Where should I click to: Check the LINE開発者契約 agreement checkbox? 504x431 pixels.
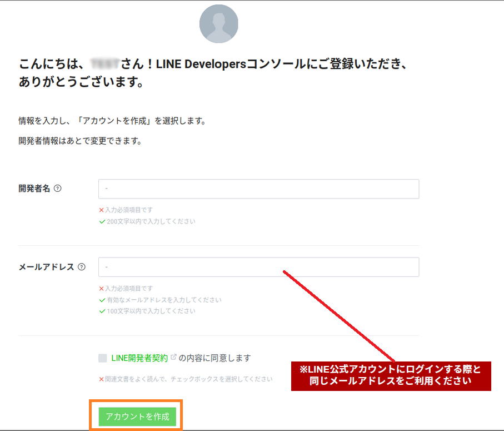tap(103, 358)
